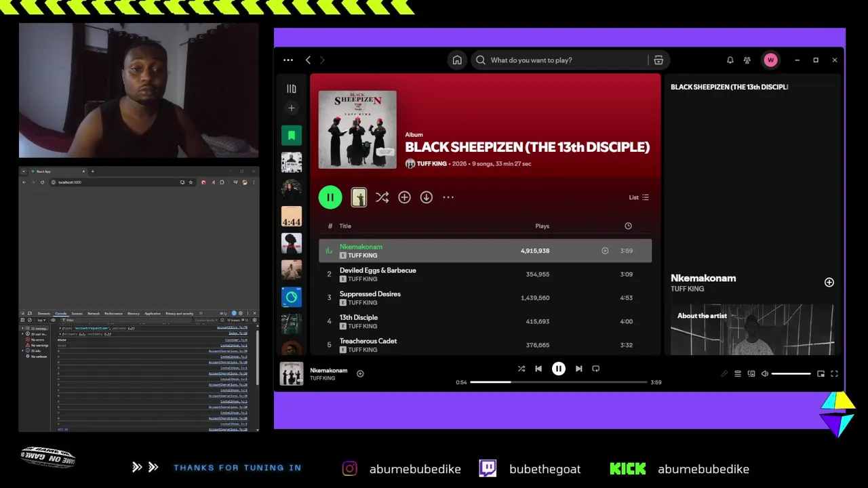Viewport: 868px width, 488px height.
Task: Download the album
Action: [x=426, y=197]
